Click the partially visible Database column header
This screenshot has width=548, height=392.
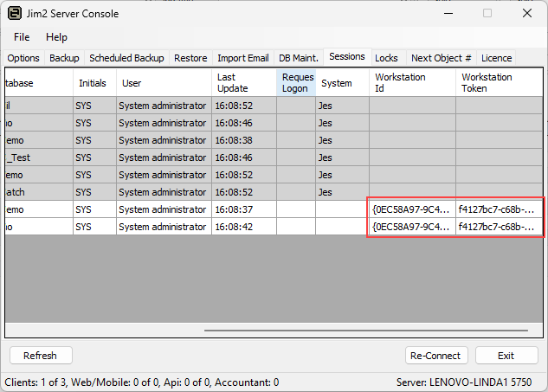click(39, 83)
